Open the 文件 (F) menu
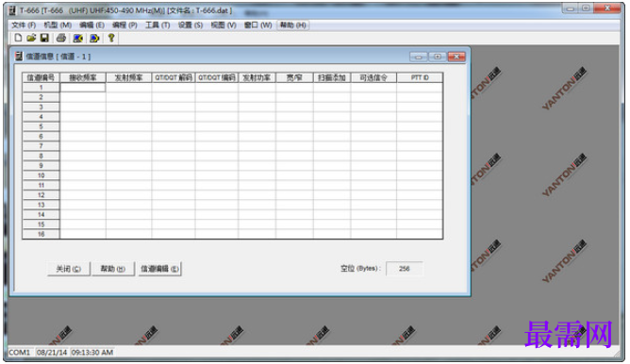Screen dimensions: 630x364 24,25
